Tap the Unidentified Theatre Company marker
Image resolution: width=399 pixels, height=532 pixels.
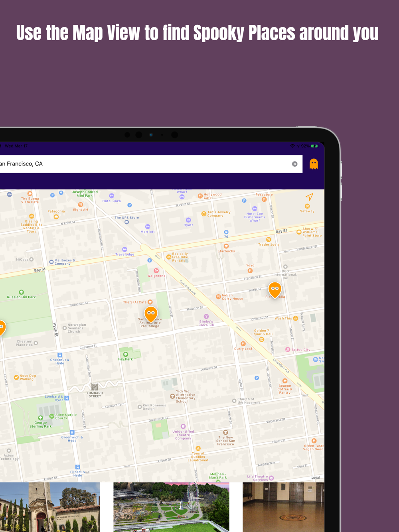(183, 426)
